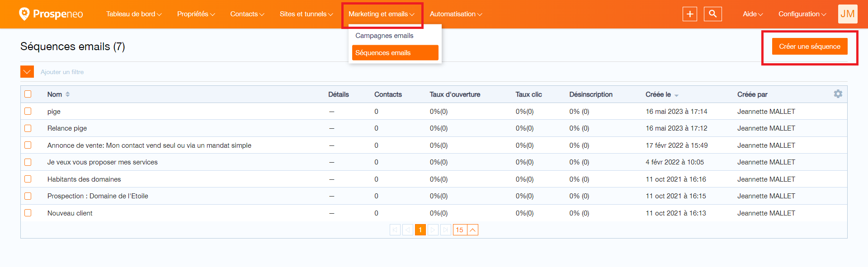Screen dimensions: 868x267
Task: Expand Automatisation menu
Action: (456, 14)
